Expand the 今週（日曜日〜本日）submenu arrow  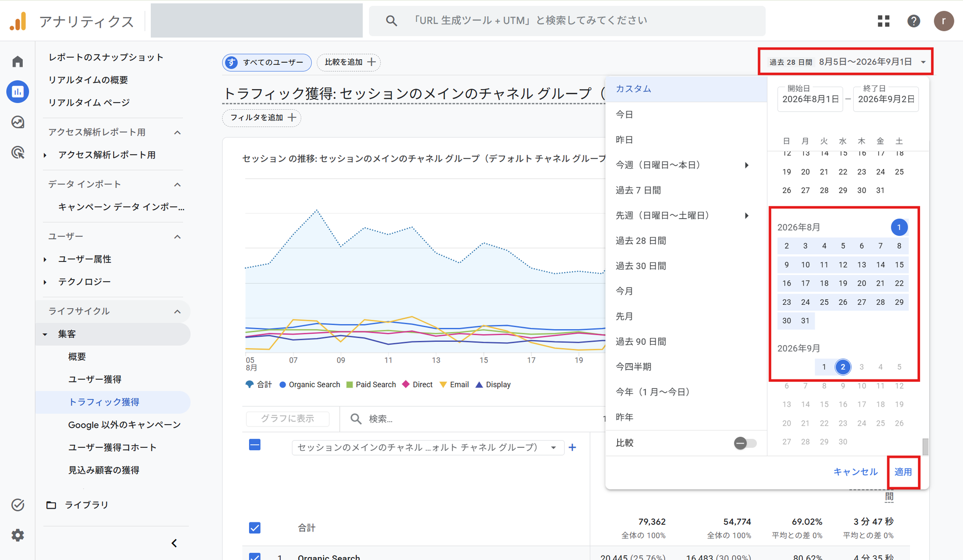(747, 165)
